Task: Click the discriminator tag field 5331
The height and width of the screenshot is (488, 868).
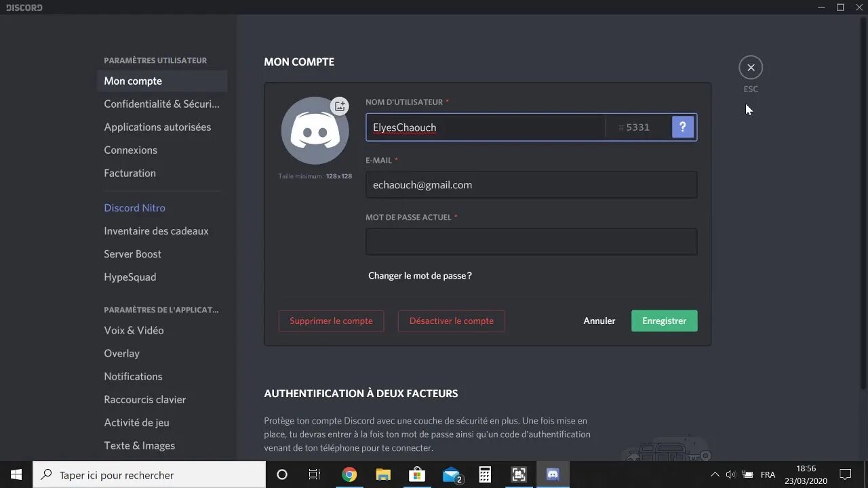Action: (x=637, y=127)
